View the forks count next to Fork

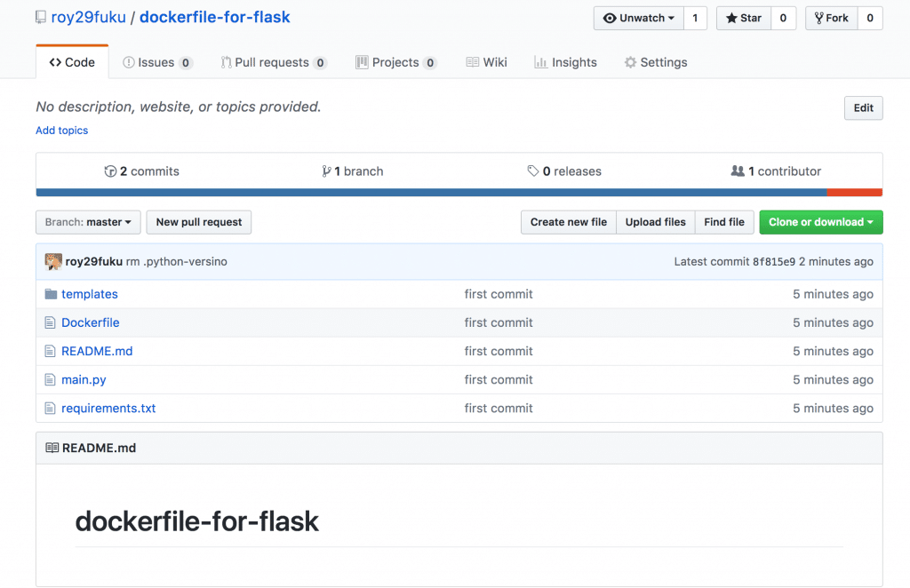click(870, 18)
